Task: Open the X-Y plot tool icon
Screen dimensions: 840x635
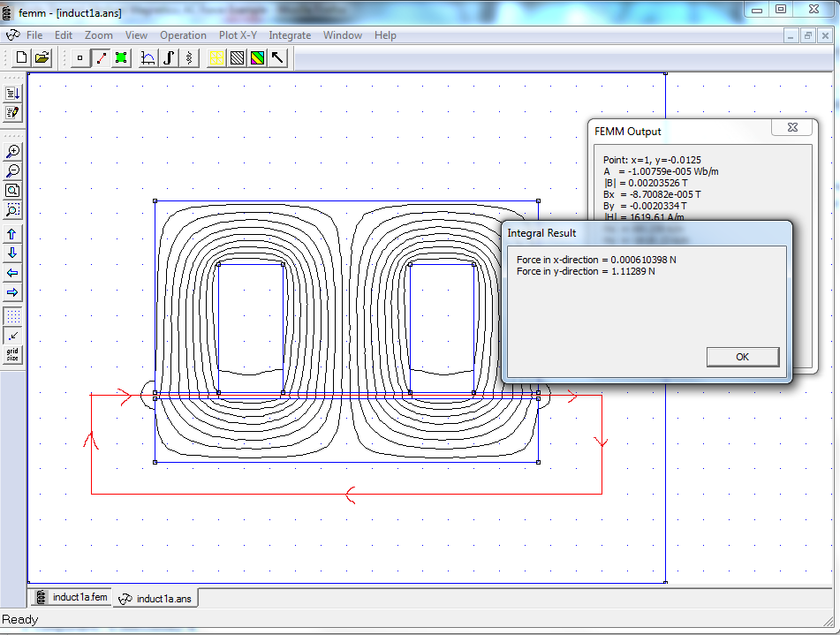Action: tap(148, 58)
